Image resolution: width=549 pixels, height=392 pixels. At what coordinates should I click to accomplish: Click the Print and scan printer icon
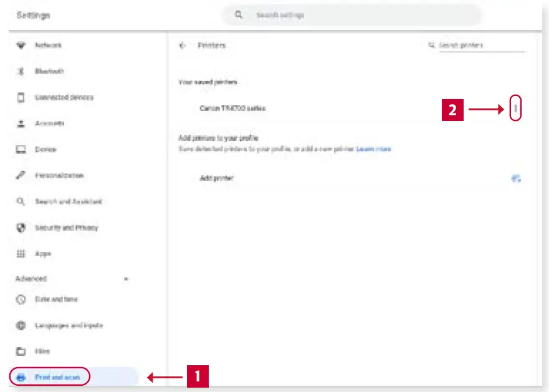click(21, 377)
